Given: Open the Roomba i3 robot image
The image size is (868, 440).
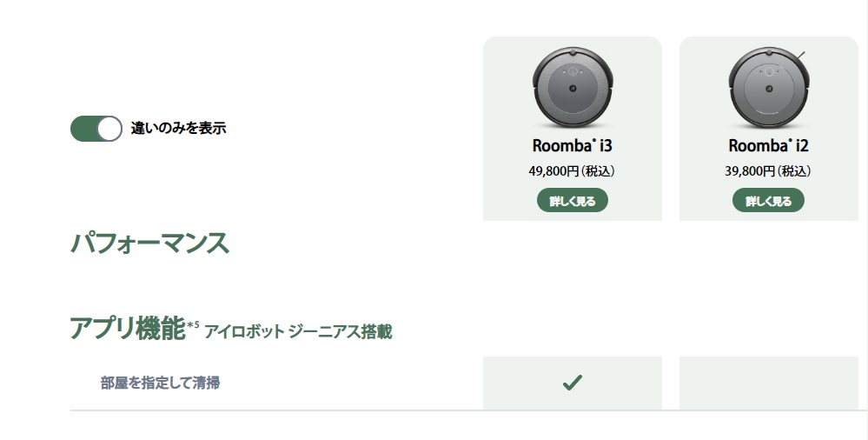Looking at the screenshot, I should [x=573, y=87].
